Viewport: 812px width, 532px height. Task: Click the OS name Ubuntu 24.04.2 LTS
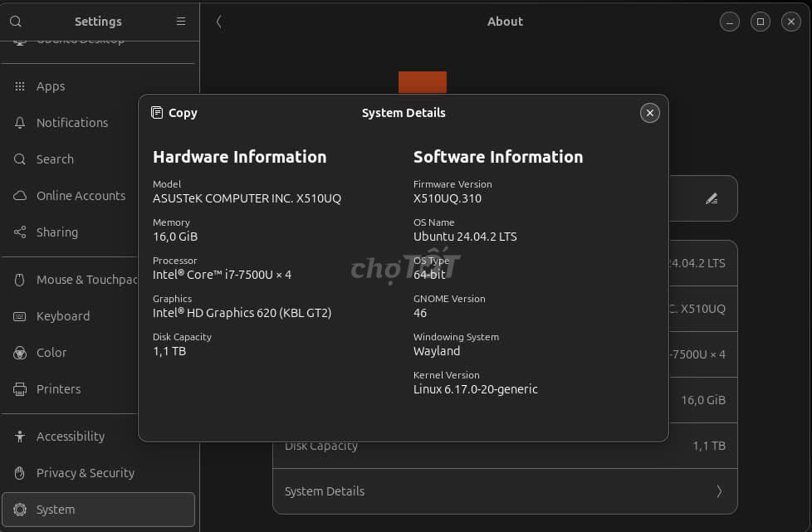465,237
